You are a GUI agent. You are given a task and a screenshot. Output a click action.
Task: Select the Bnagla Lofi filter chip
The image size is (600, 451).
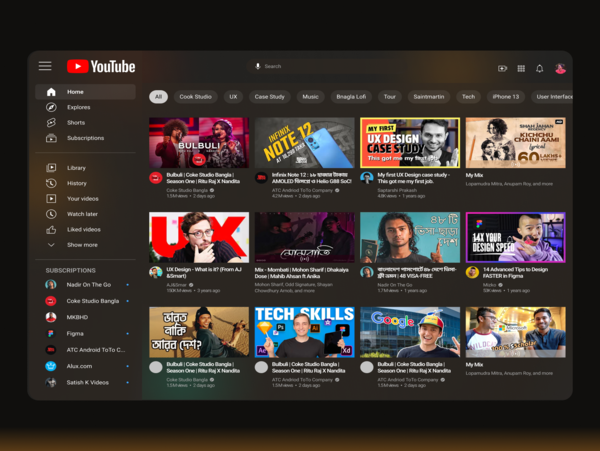[351, 97]
